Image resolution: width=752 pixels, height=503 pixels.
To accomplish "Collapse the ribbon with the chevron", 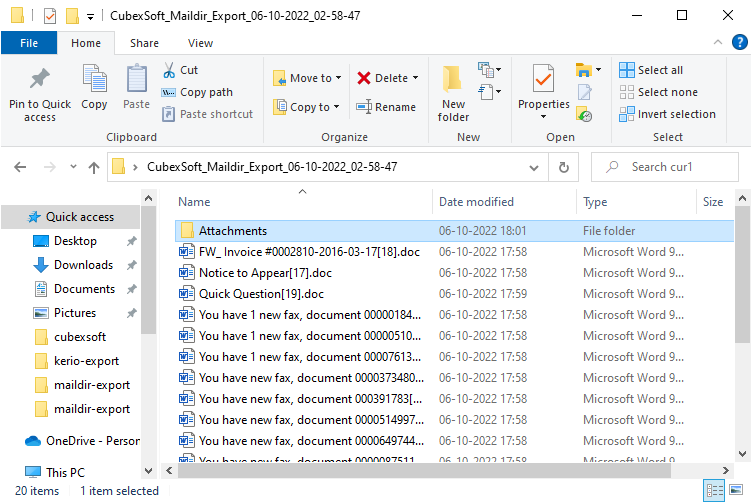I will tap(717, 42).
